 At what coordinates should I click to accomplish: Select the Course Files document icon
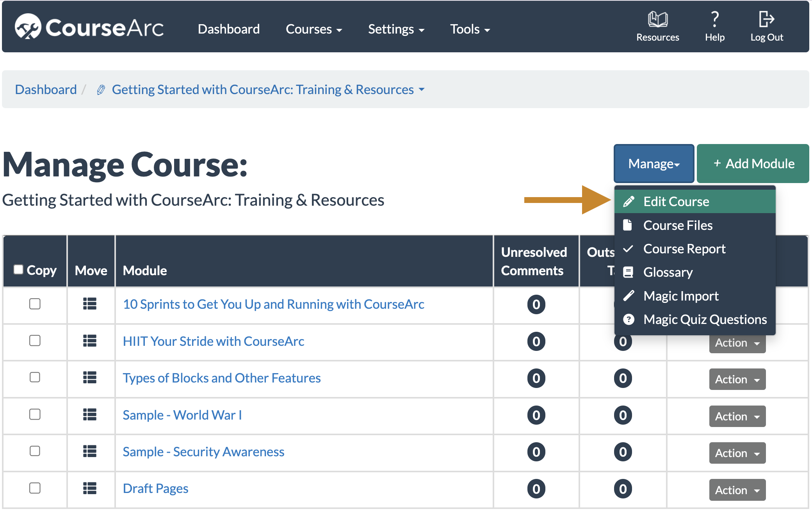(629, 225)
